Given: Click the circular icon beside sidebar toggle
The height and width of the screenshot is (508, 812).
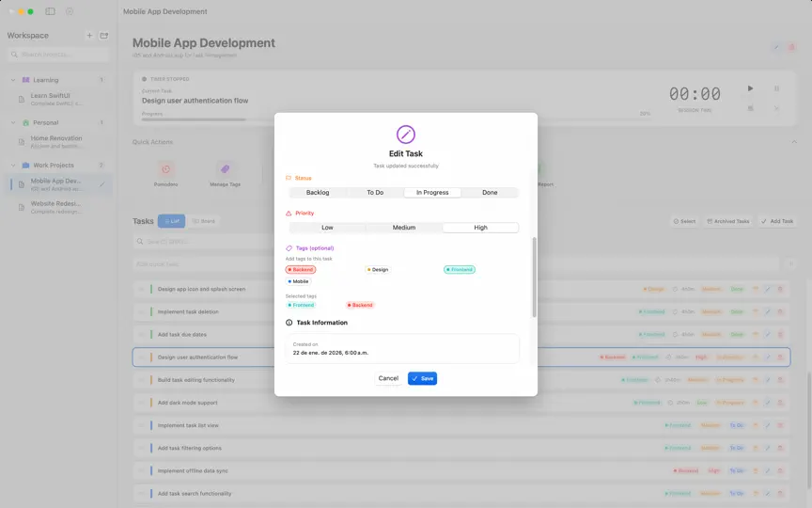Looking at the screenshot, I should point(70,11).
